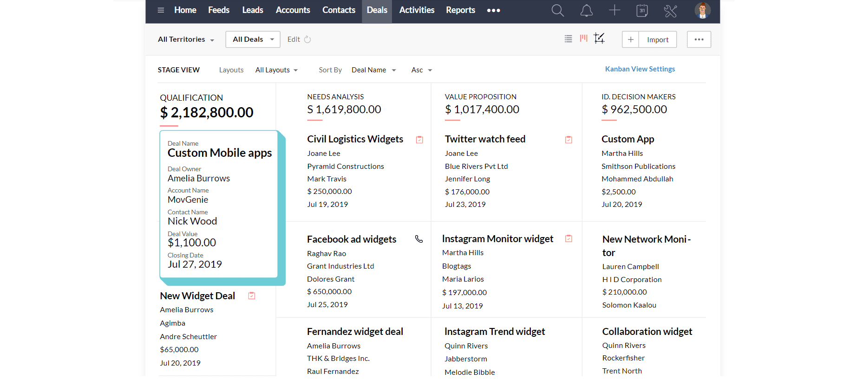
Task: Open the hamburger navigation menu
Action: pos(161,10)
